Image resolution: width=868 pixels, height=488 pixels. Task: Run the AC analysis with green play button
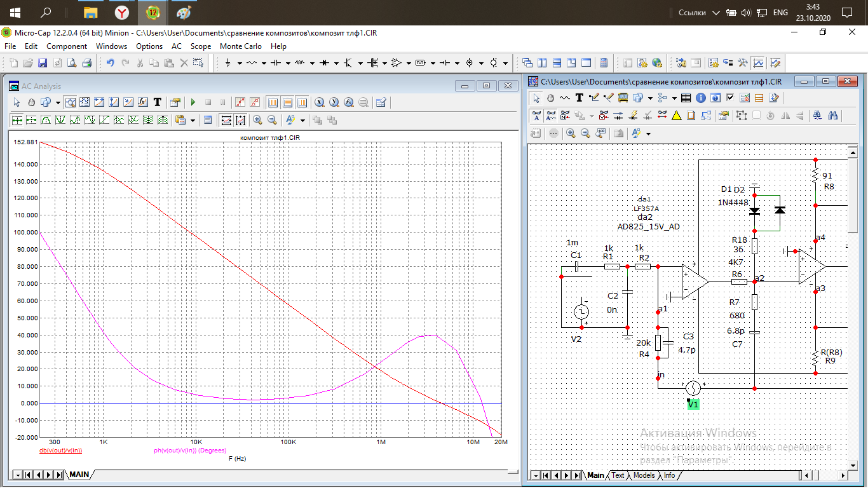[193, 102]
